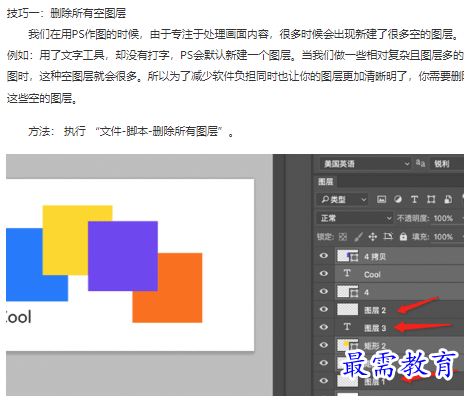Image resolution: width=464 pixels, height=396 pixels.
Task: Click the type layer filter icon
Action: [x=414, y=199]
